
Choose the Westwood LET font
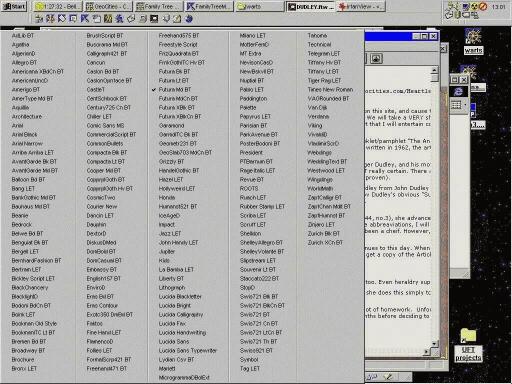(x=326, y=170)
